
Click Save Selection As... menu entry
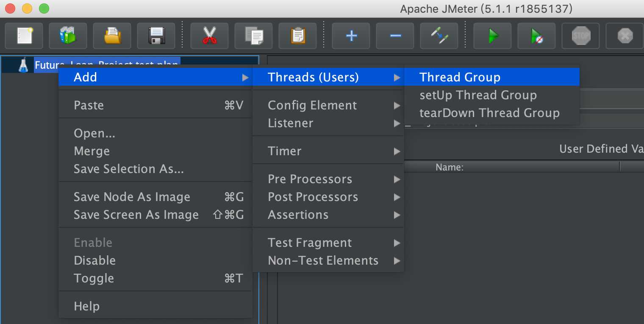(155, 169)
